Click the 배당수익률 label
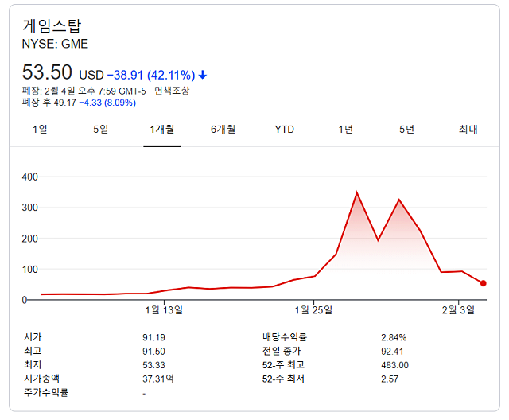Screen dimensions: 509x420 coord(285,337)
